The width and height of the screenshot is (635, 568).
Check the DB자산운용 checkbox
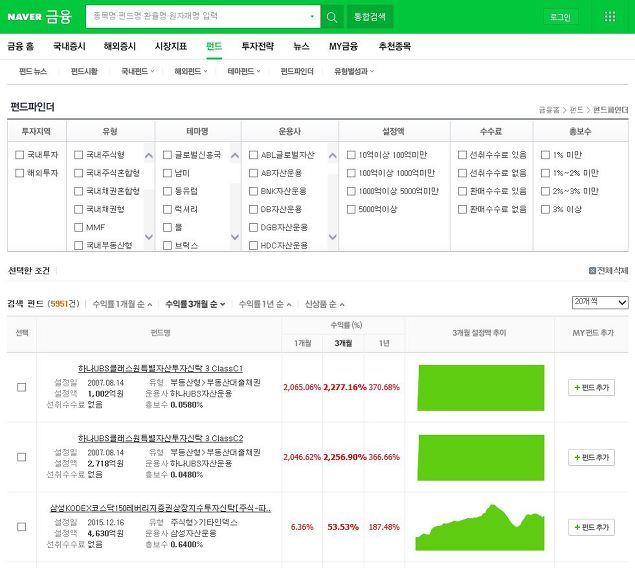(x=253, y=209)
